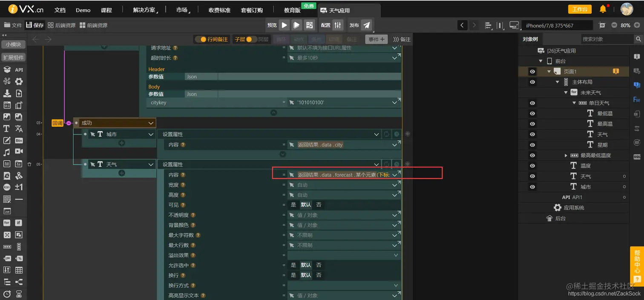Open the iPhone6/7/8 device size selector

557,26
